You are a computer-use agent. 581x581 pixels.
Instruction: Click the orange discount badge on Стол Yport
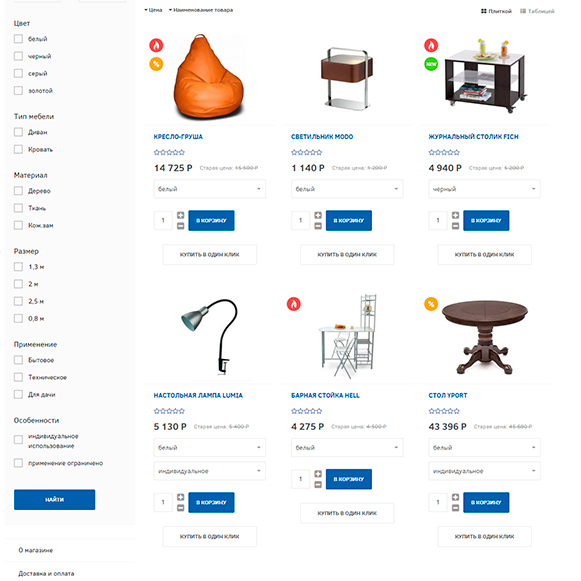point(431,304)
